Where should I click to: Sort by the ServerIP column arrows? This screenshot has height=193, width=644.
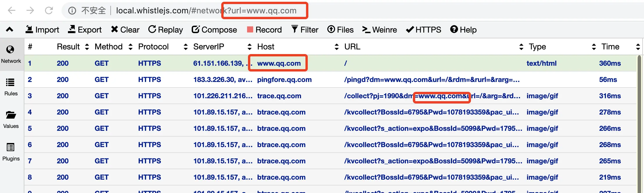click(x=249, y=47)
